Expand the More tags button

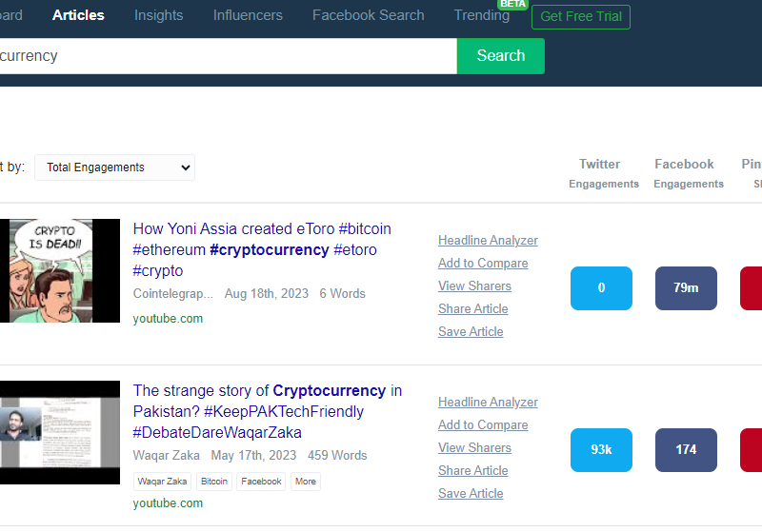306,482
